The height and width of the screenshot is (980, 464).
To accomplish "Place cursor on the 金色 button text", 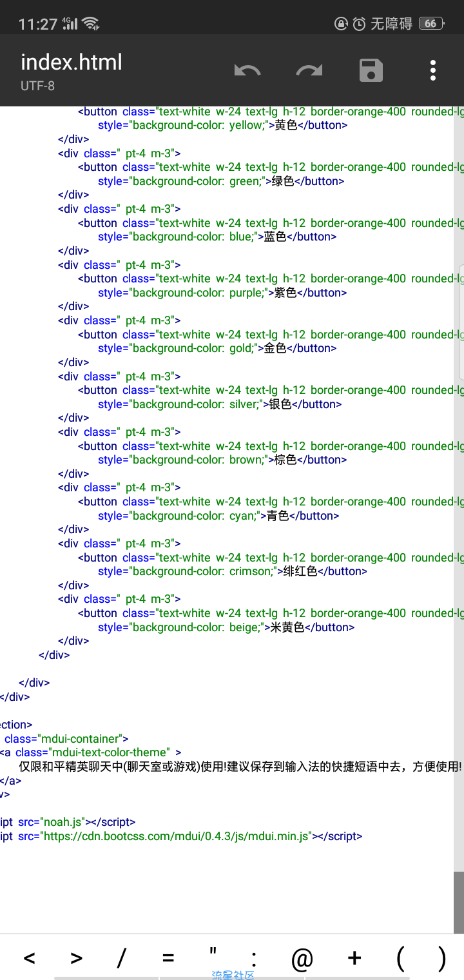I will 275,348.
